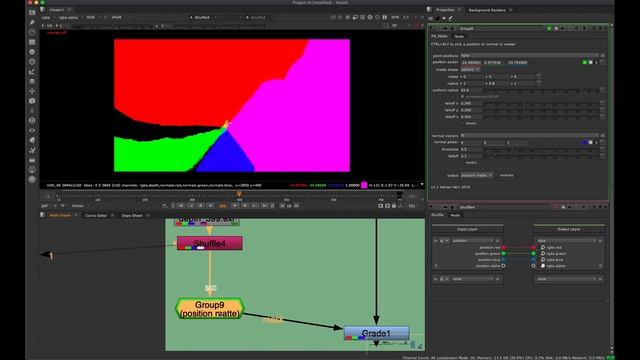Select the Properties tab
640x360 pixels.
pos(445,10)
